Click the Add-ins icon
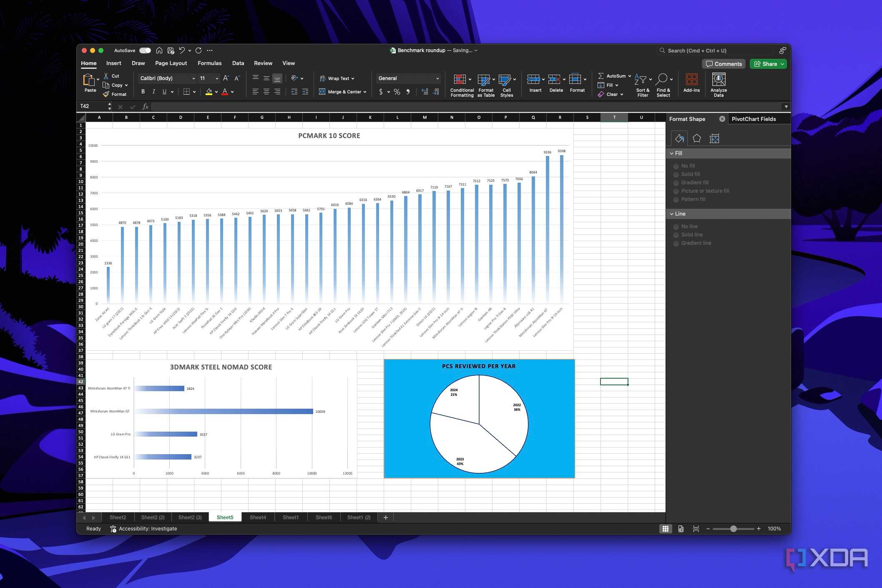This screenshot has height=588, width=882. [x=691, y=83]
